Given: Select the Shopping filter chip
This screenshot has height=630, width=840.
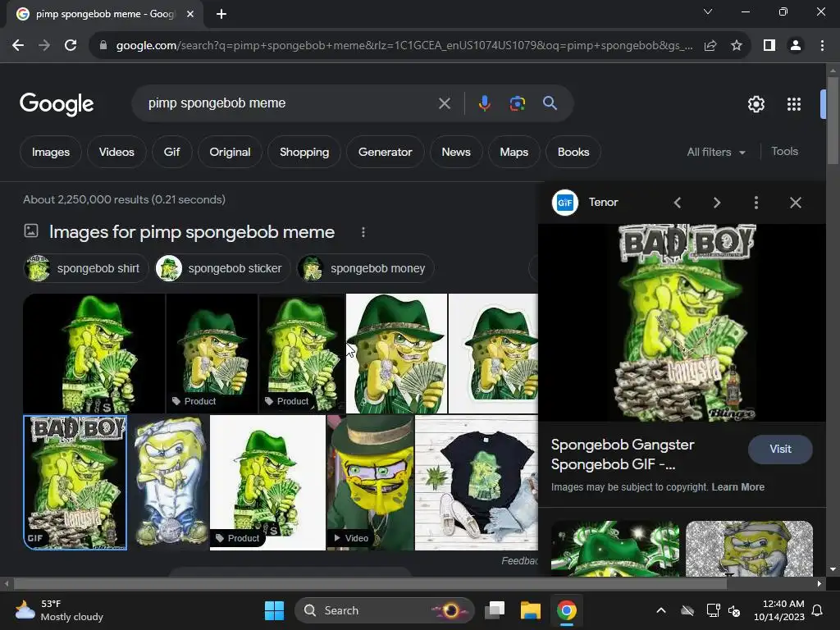Looking at the screenshot, I should pyautogui.click(x=304, y=152).
